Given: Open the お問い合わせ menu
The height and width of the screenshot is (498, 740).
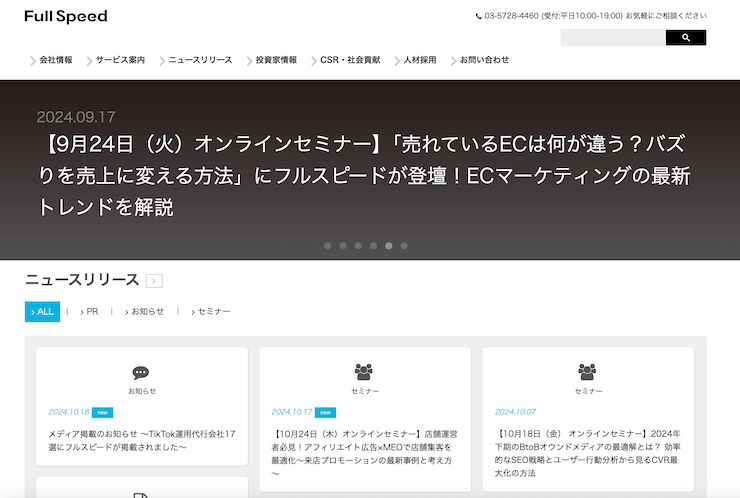Looking at the screenshot, I should click(x=484, y=60).
